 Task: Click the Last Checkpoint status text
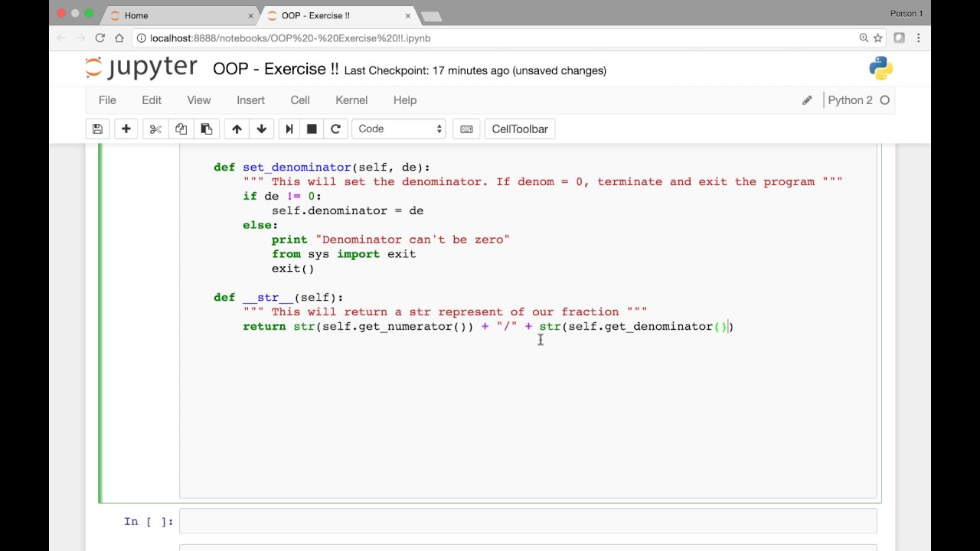tap(475, 70)
